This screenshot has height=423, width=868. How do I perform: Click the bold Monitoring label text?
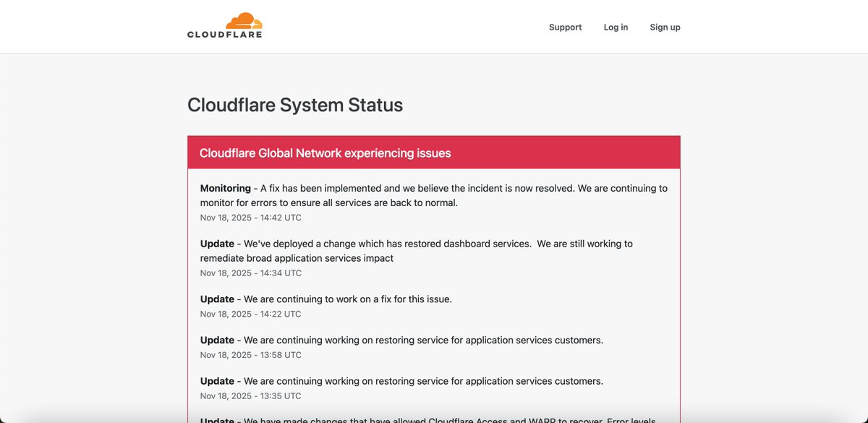click(x=225, y=188)
